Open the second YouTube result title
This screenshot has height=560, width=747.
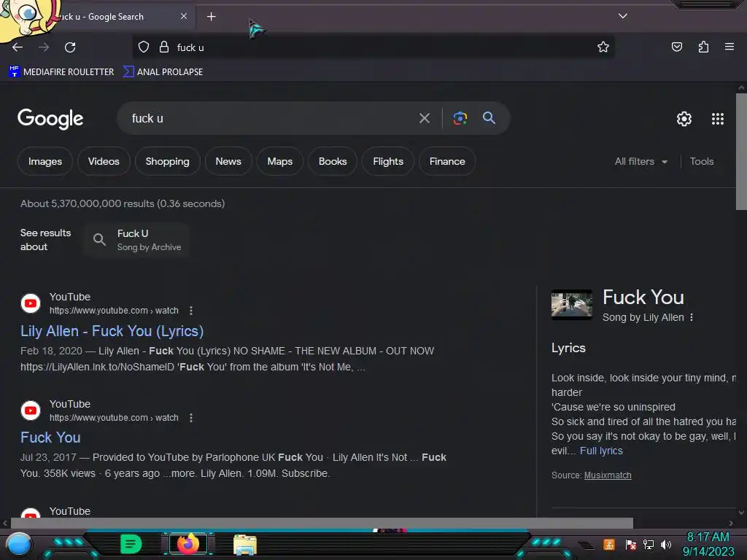[x=50, y=437]
